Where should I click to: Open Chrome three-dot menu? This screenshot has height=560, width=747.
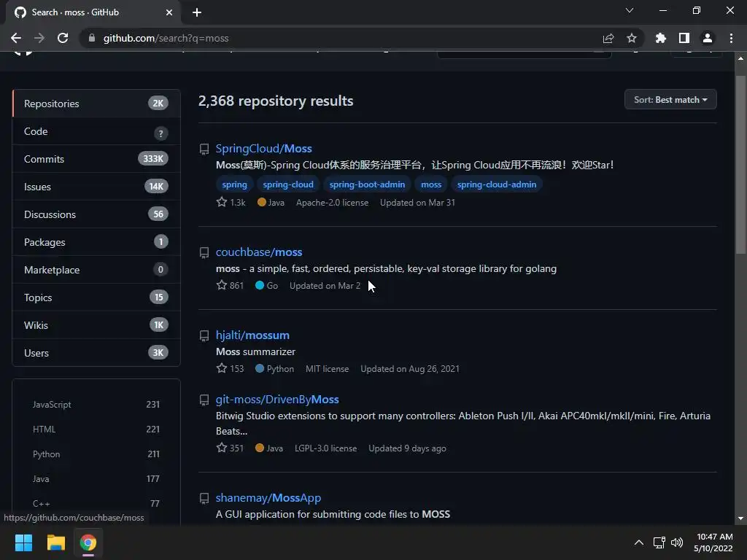point(731,38)
